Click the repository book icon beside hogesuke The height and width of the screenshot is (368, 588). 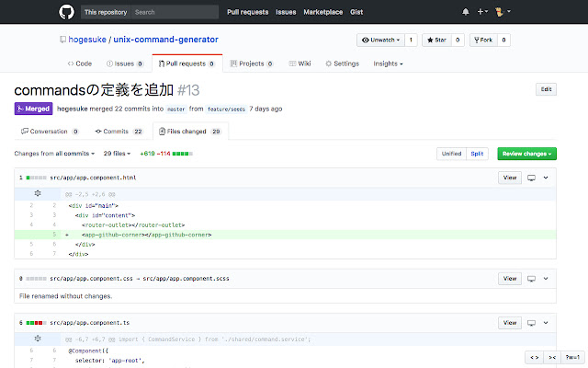[63, 40]
